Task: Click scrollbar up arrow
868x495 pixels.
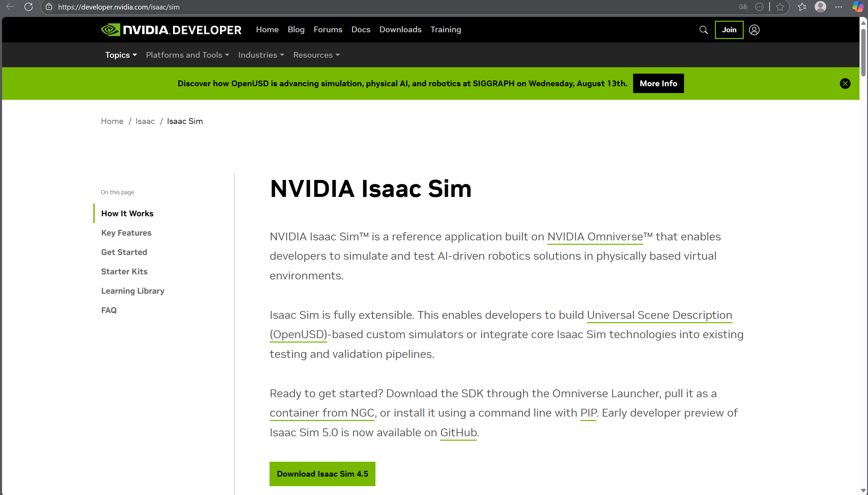Action: point(863,23)
